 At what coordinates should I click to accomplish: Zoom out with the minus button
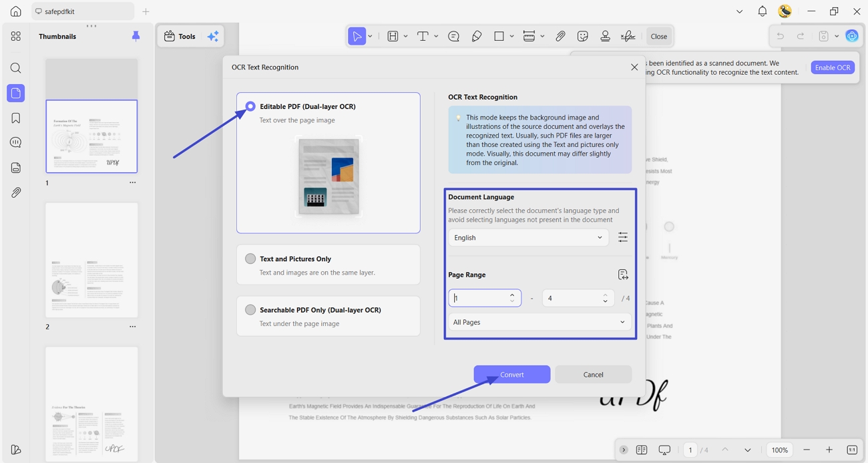[x=807, y=450]
